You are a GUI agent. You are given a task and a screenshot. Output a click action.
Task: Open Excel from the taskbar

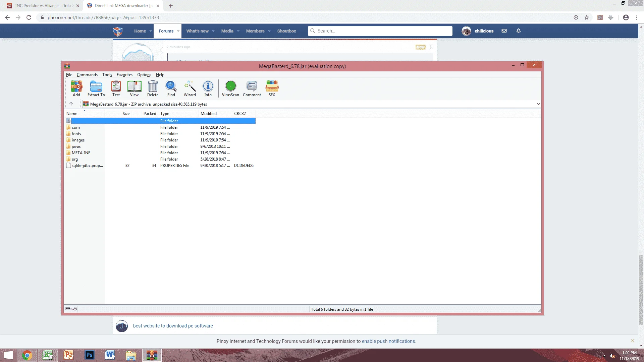48,355
